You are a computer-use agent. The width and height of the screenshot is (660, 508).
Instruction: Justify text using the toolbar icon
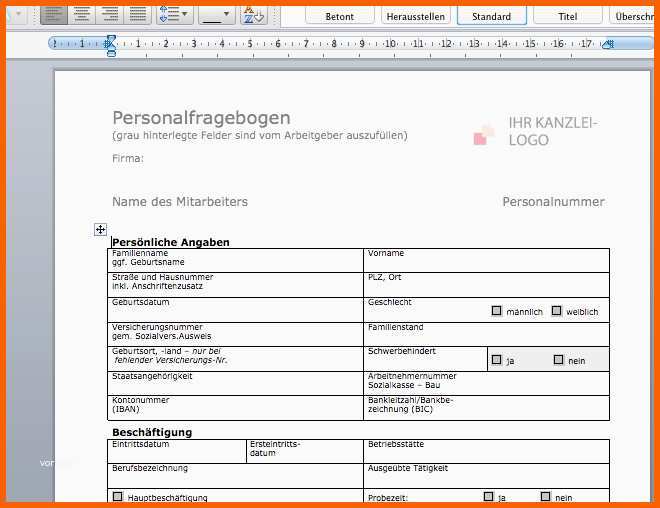[138, 15]
